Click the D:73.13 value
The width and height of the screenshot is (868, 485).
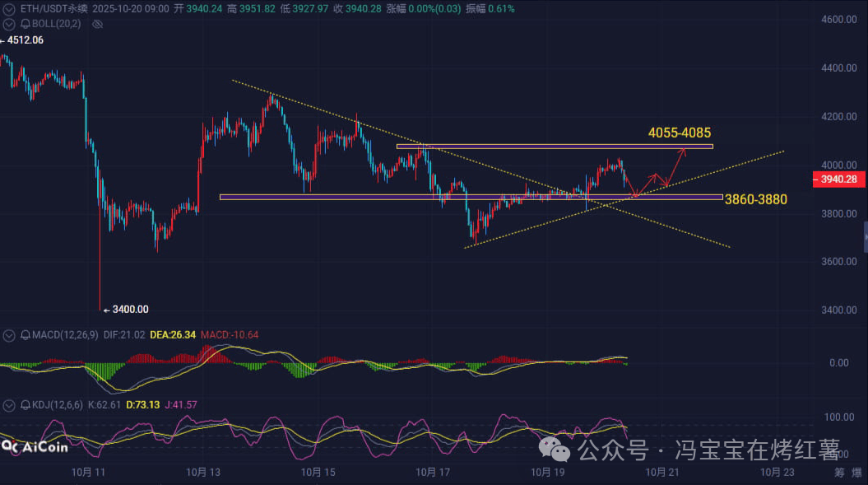pyautogui.click(x=143, y=404)
